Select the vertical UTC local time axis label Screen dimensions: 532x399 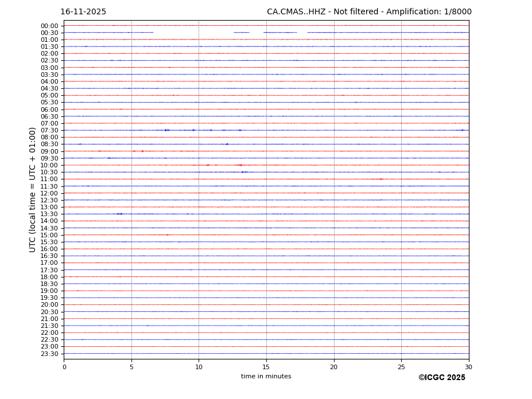(33, 190)
